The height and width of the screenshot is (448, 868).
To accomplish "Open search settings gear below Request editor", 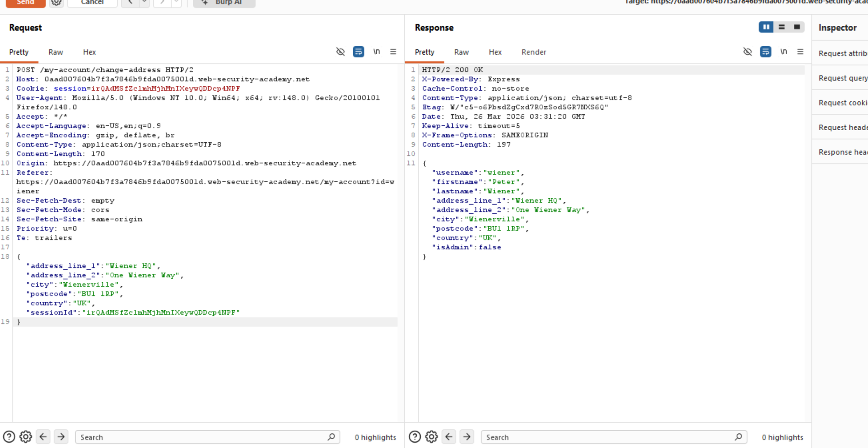I will [x=26, y=437].
